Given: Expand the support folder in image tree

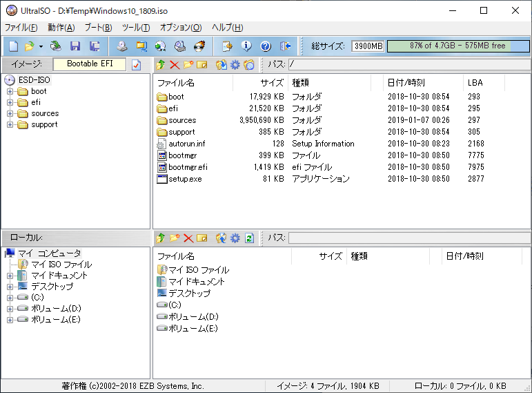Looking at the screenshot, I should [10, 124].
